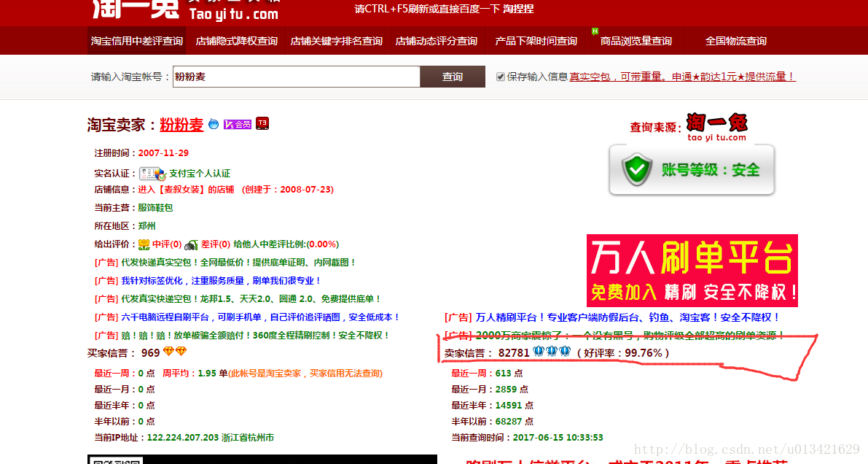Select main business 服饰鞋包
This screenshot has height=464, width=868.
click(155, 208)
